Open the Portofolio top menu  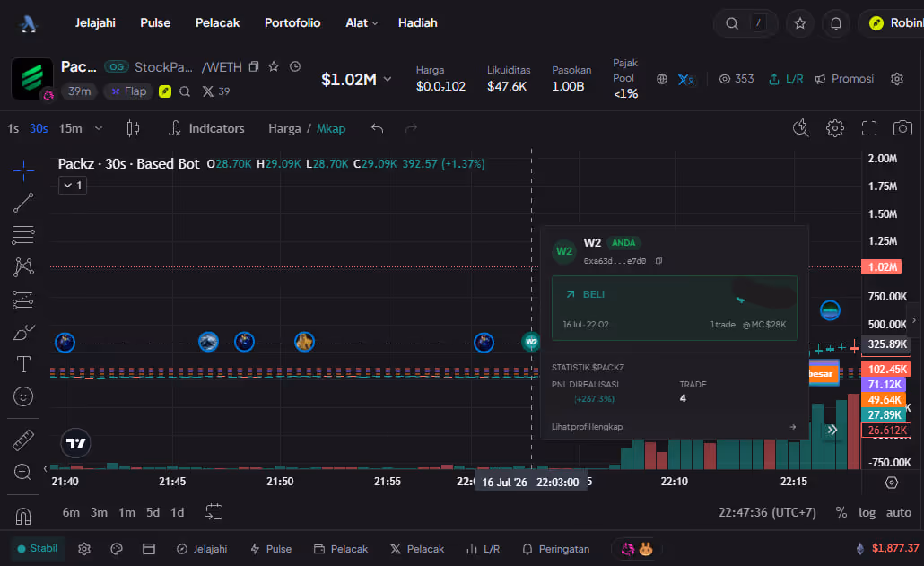tap(292, 23)
